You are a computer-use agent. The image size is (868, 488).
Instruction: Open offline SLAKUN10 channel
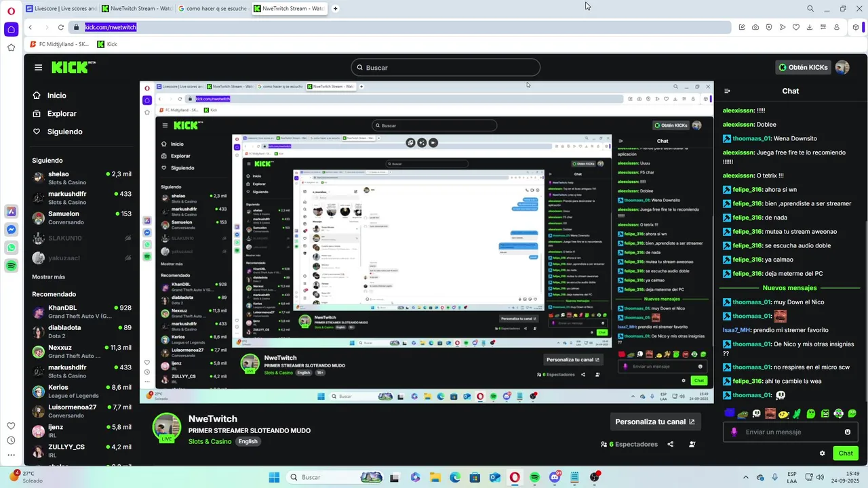[81, 238]
